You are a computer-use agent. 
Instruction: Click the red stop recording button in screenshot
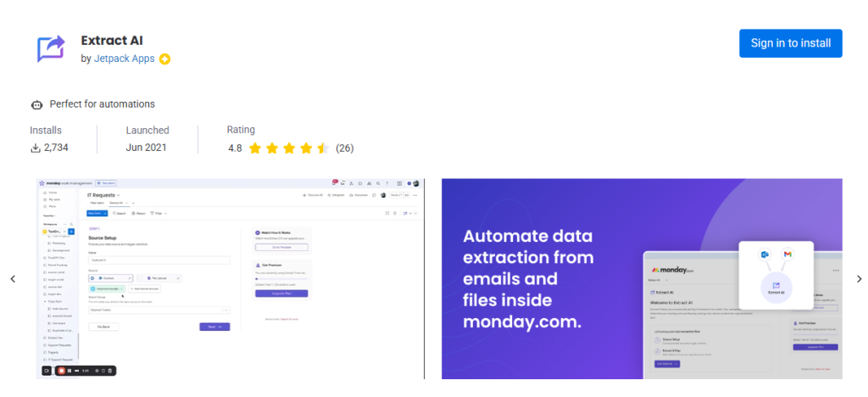[x=61, y=371]
